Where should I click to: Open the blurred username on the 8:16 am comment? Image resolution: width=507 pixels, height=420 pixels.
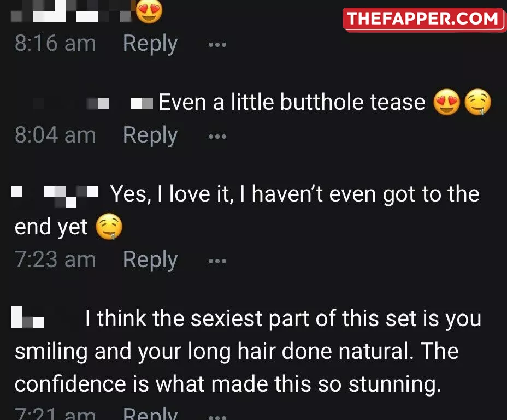point(71,11)
